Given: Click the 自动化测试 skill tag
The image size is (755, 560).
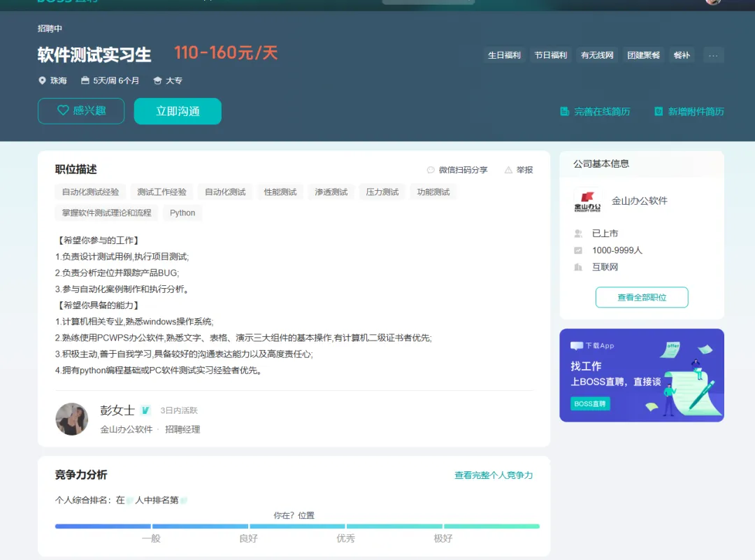Looking at the screenshot, I should 225,192.
